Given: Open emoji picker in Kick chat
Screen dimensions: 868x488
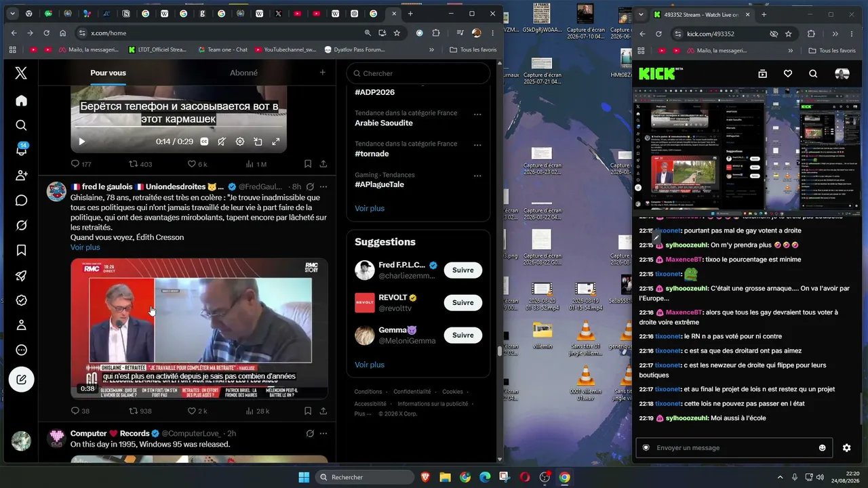Looking at the screenshot, I should click(823, 447).
